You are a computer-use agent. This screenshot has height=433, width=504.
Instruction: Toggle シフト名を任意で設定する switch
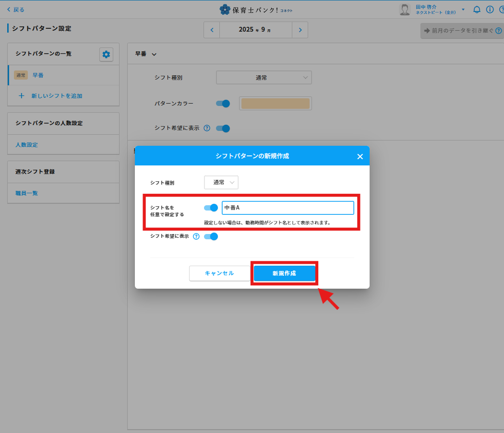[x=211, y=208]
